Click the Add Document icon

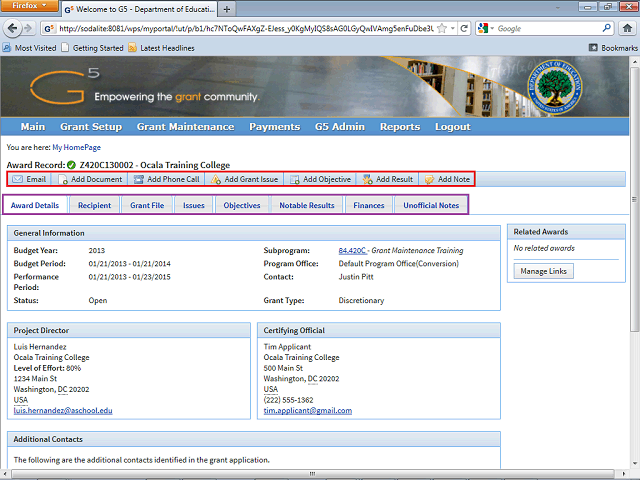[63, 180]
